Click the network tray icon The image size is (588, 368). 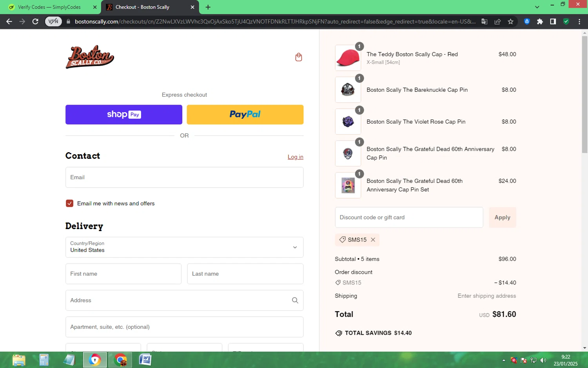[x=533, y=360]
